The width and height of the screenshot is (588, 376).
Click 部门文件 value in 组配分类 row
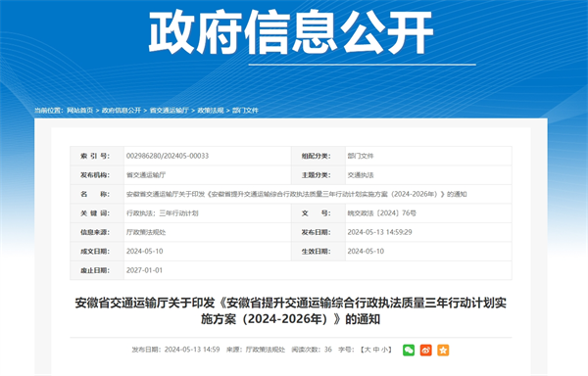click(361, 156)
